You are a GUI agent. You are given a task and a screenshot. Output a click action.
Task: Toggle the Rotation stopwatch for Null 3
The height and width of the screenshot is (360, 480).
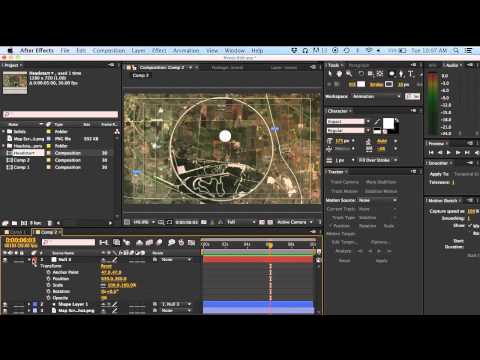click(49, 291)
